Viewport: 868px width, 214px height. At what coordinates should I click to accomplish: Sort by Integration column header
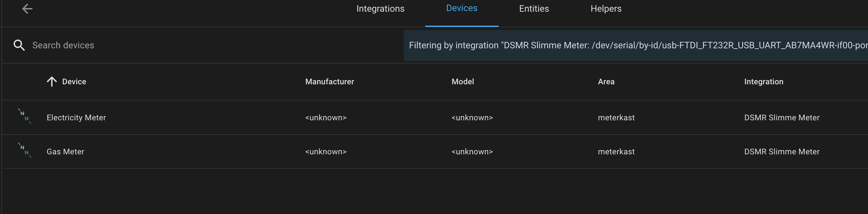(x=763, y=82)
